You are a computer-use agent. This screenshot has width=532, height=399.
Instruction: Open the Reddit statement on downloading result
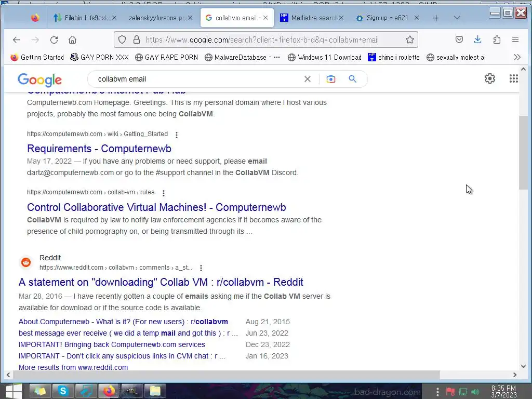[x=161, y=282]
